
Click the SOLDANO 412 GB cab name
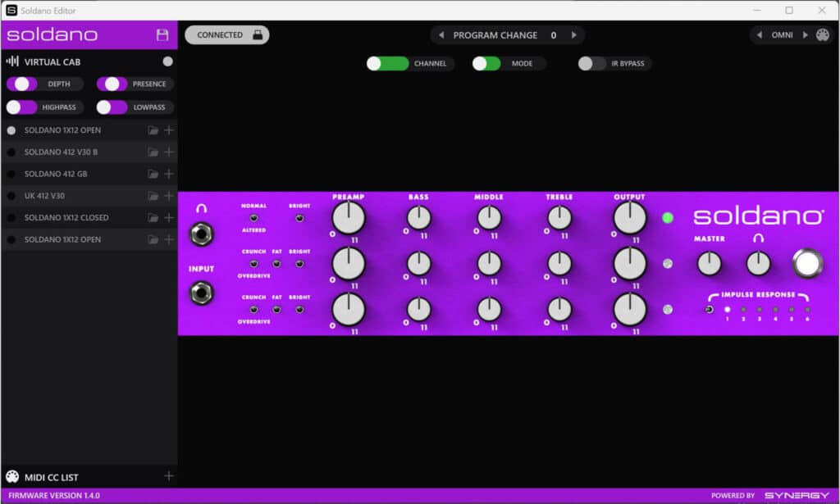(x=56, y=175)
